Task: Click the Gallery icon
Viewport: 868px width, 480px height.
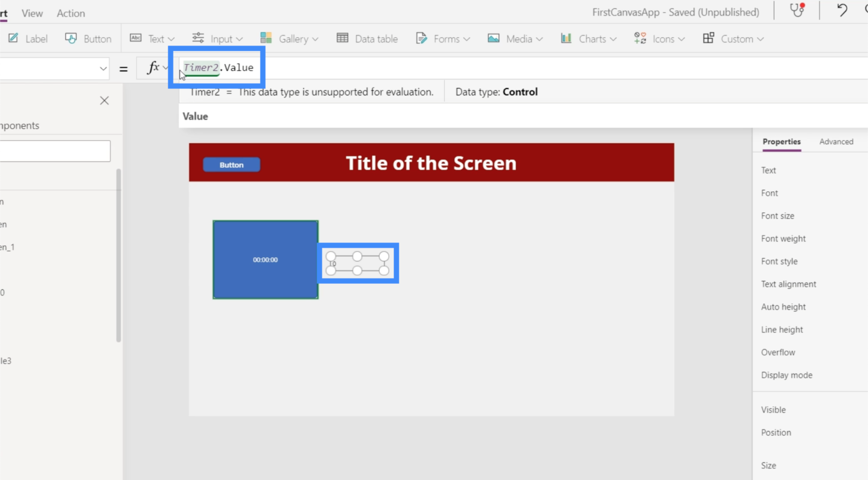Action: click(266, 38)
